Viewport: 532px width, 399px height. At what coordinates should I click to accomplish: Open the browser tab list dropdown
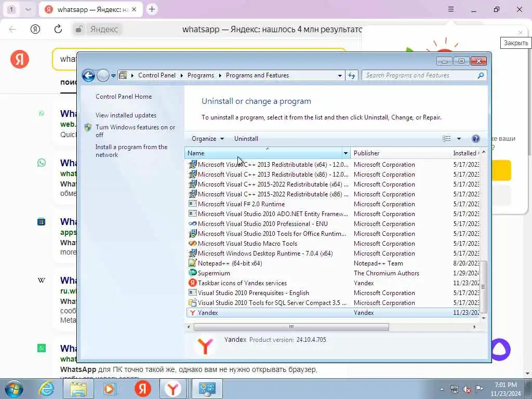[28, 9]
